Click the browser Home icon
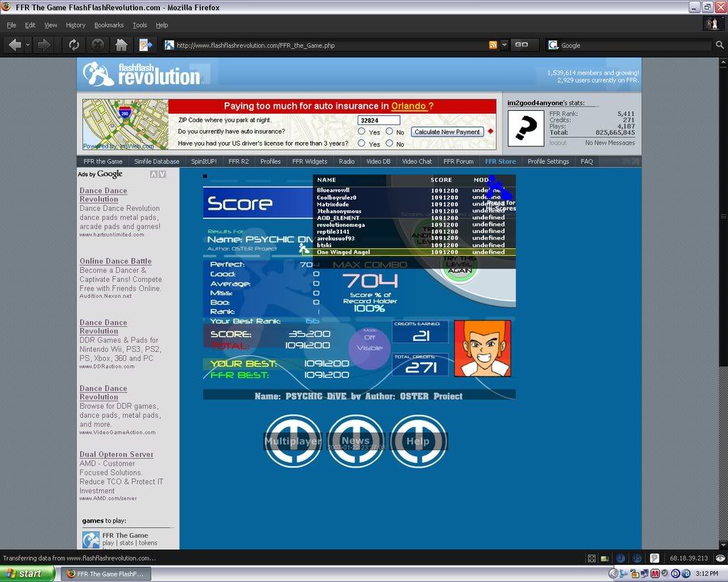The image size is (728, 582). 122,45
